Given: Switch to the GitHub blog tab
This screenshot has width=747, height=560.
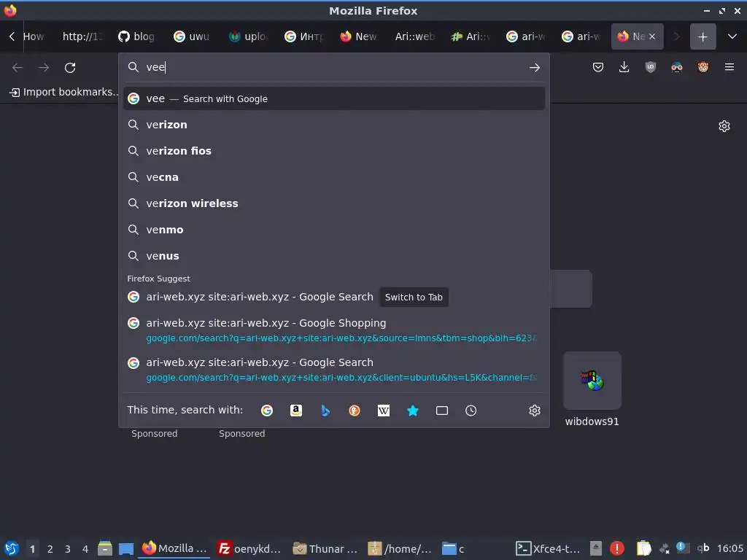Looking at the screenshot, I should [x=136, y=36].
